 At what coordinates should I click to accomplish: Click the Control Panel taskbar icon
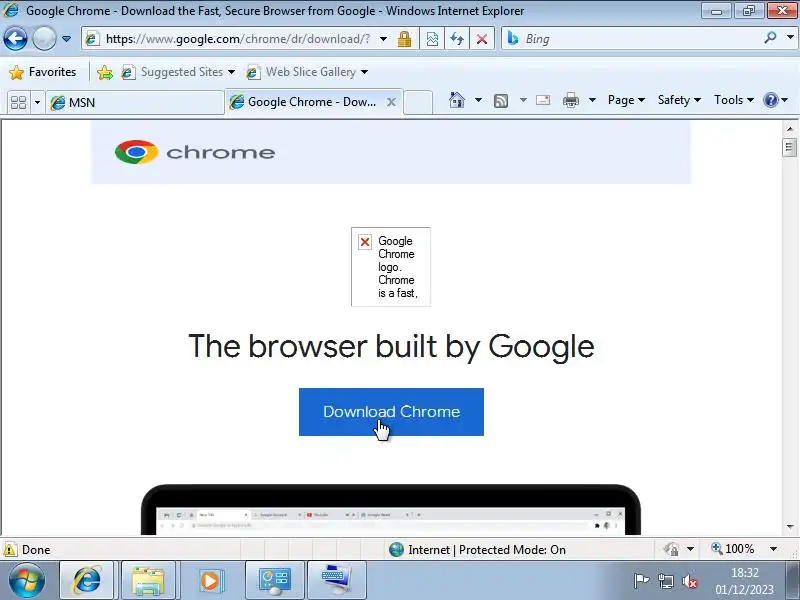pos(274,580)
